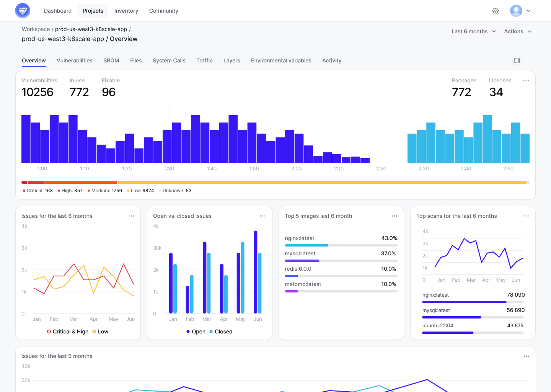Open options menu on Top 5 images card
The height and width of the screenshot is (392, 551).
(x=394, y=216)
